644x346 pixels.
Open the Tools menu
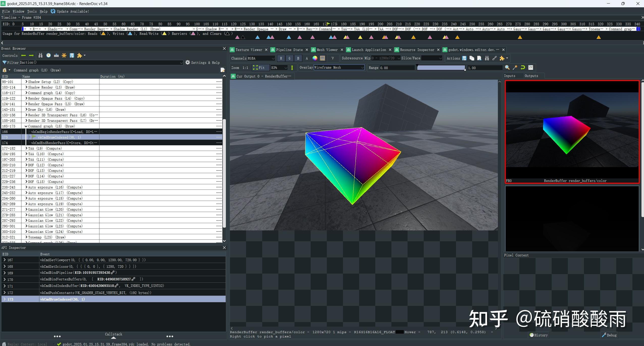tap(32, 11)
